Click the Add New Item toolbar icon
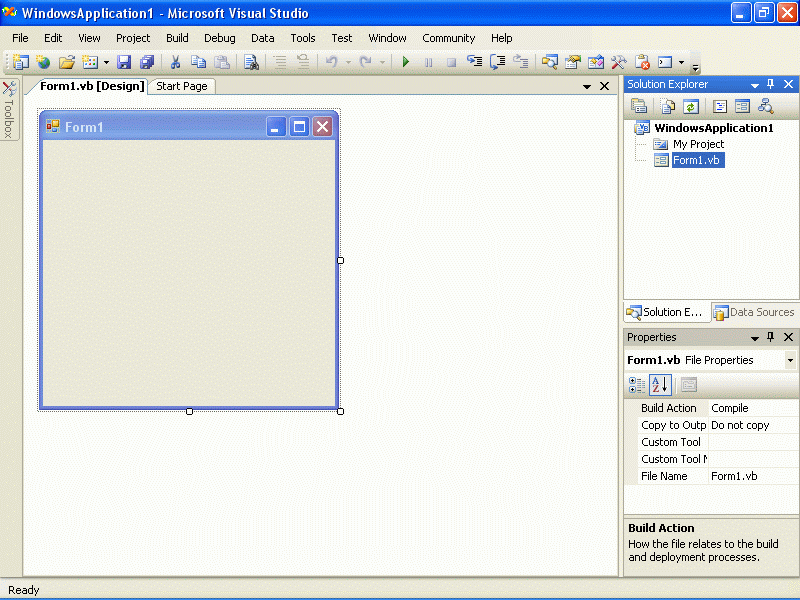The image size is (800, 600). pyautogui.click(x=90, y=62)
